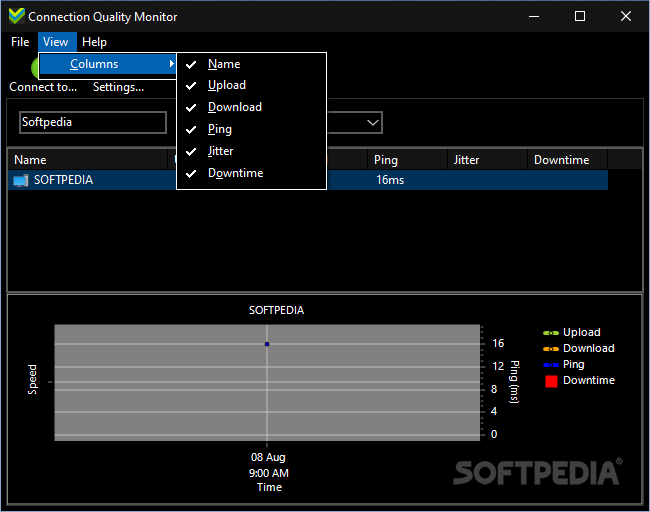Click the SOFTPEDIA computer icon in list
Screen dimensions: 650x512
(21, 180)
